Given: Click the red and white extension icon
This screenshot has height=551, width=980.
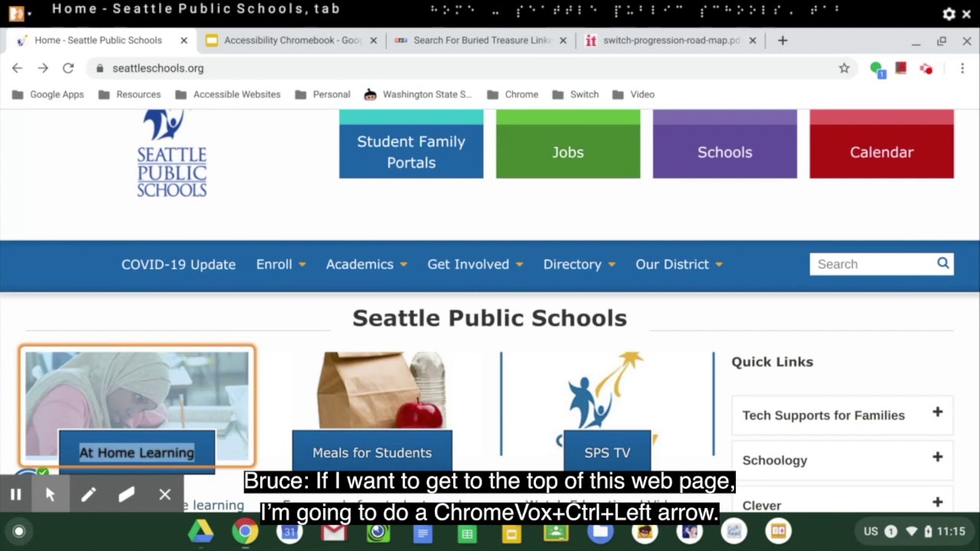Looking at the screenshot, I should 926,69.
